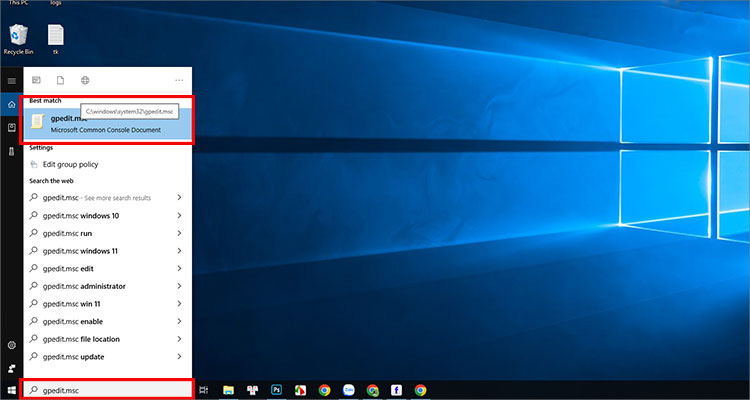
Task: Expand 'gpedit.msc - See more search results' chevron
Action: click(x=179, y=198)
